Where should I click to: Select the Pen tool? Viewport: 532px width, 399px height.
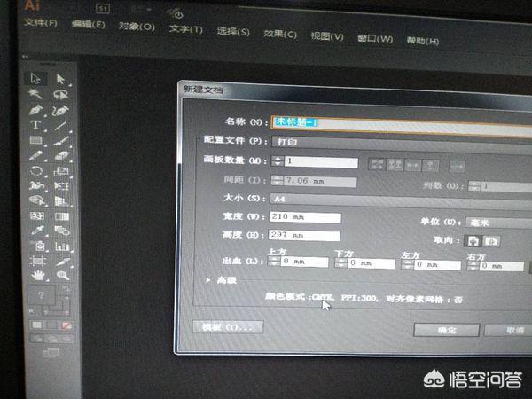35,110
